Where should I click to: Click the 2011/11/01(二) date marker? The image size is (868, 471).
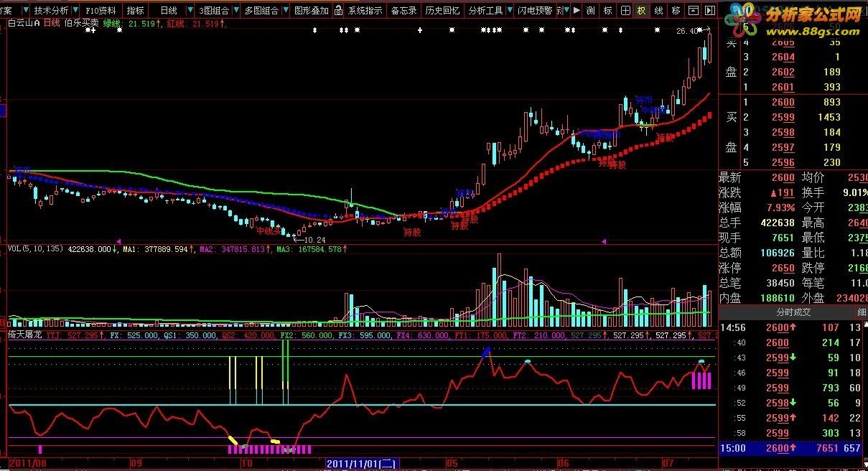363,464
